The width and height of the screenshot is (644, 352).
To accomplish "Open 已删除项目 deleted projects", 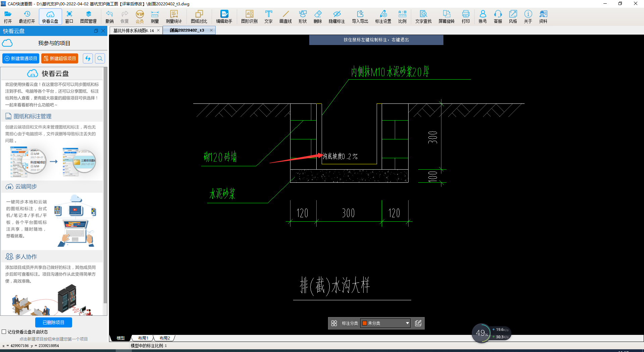I will 54,322.
